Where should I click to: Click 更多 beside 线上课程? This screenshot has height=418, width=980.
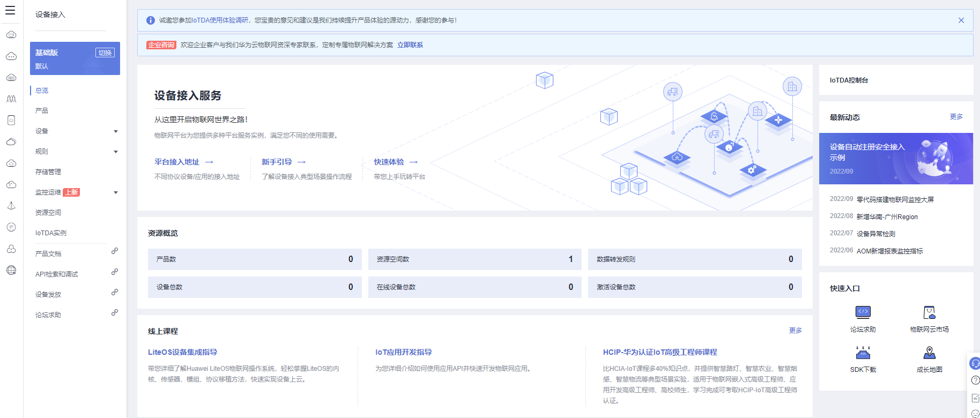point(796,331)
